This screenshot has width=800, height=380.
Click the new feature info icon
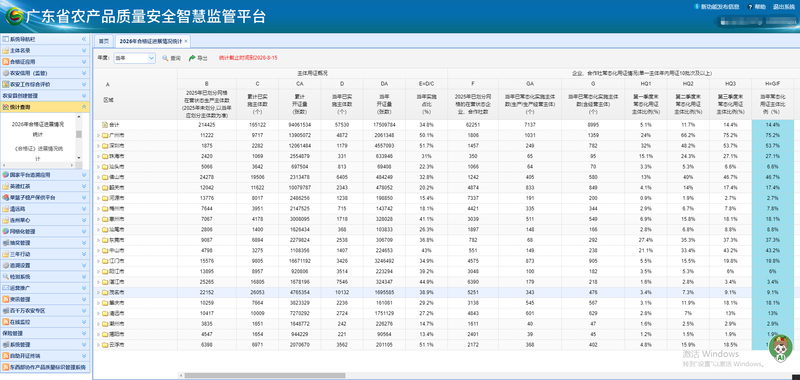coord(697,7)
